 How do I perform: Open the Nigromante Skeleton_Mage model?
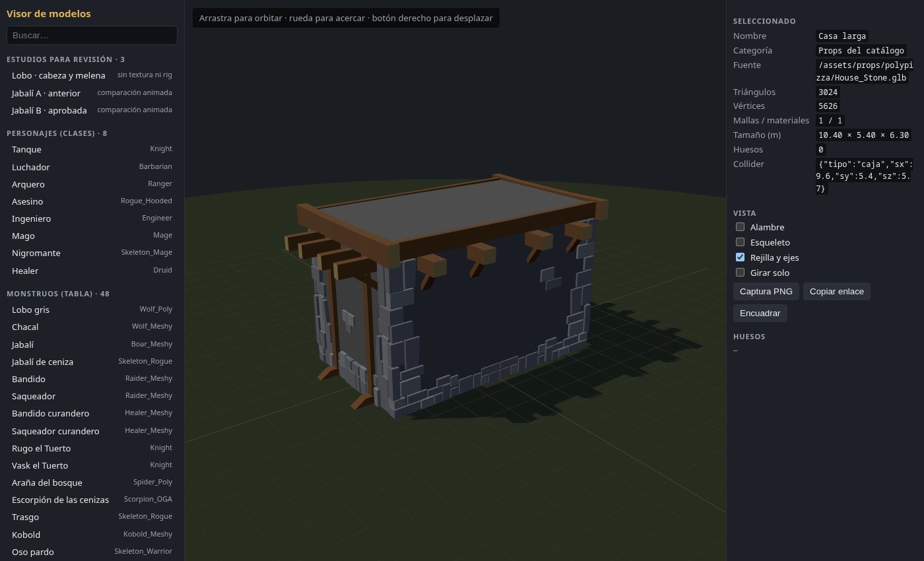(92, 253)
